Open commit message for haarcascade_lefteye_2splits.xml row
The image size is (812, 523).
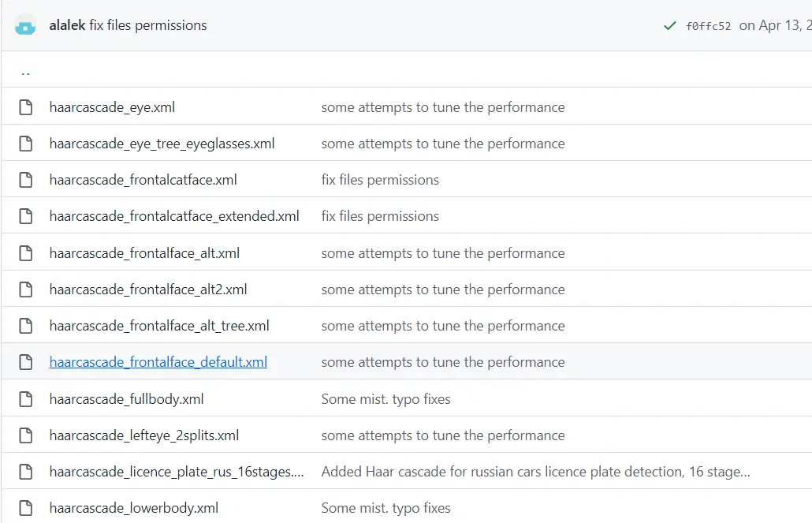click(x=443, y=435)
